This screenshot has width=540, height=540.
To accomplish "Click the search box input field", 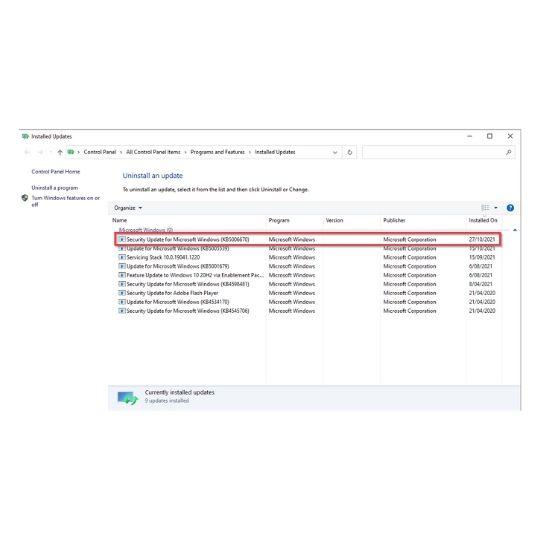I will tap(434, 152).
